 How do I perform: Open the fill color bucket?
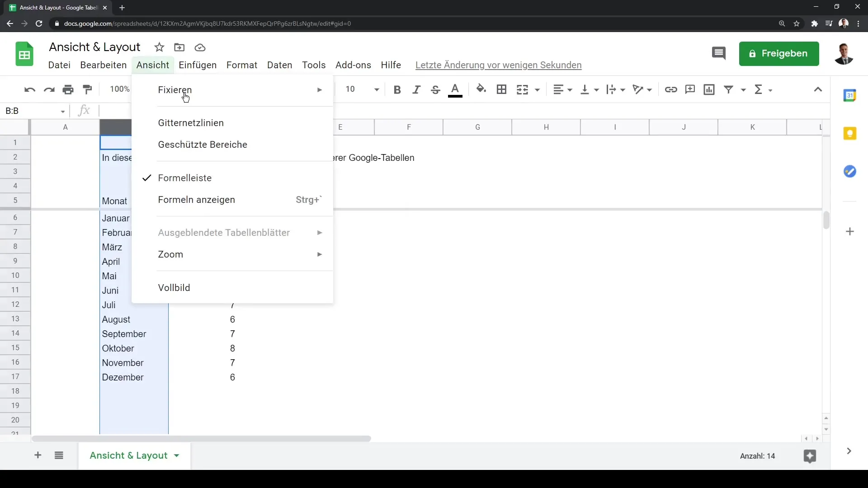481,89
